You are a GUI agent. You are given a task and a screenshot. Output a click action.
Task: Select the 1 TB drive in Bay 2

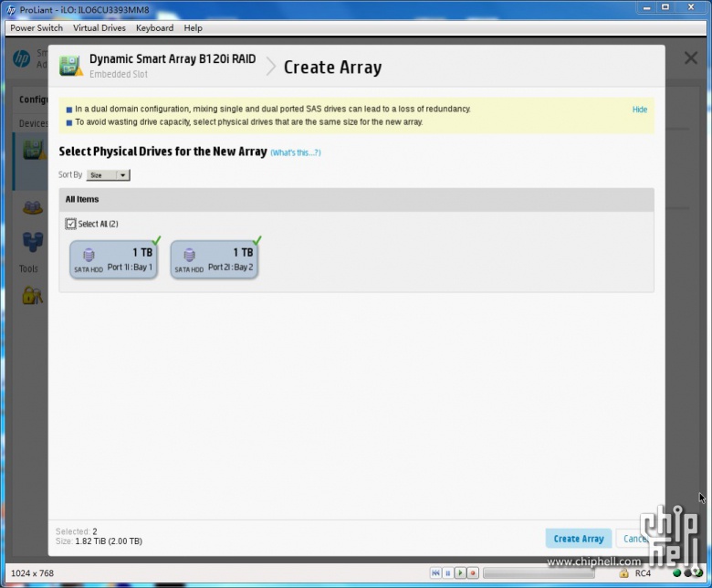click(x=215, y=259)
